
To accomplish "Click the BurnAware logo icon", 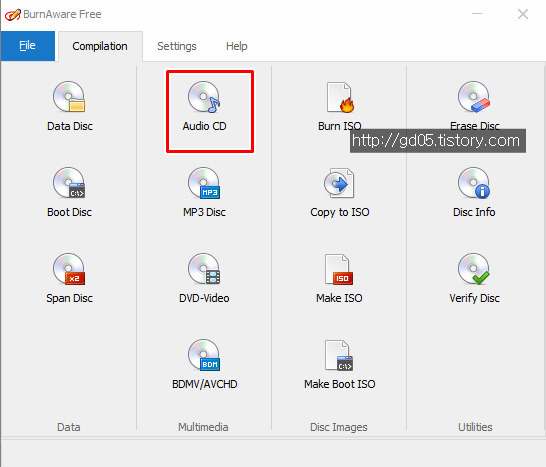I will pyautogui.click(x=13, y=15).
